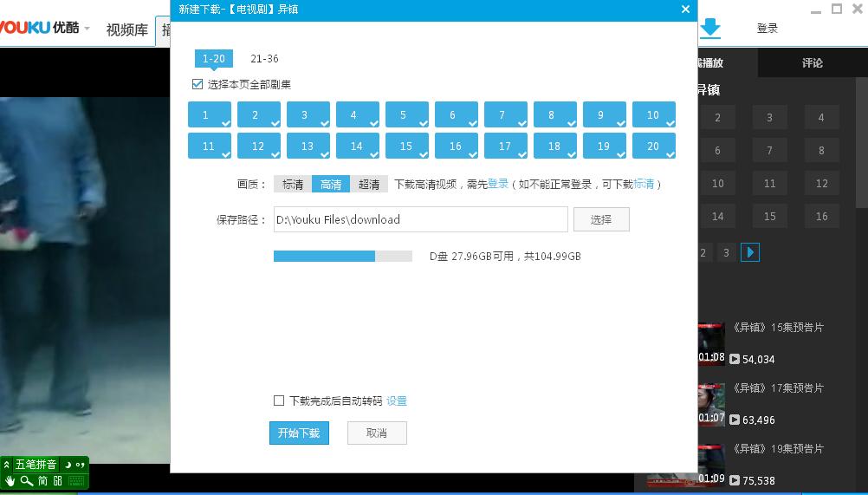Deselect episode 11 in download dialog

click(x=210, y=146)
